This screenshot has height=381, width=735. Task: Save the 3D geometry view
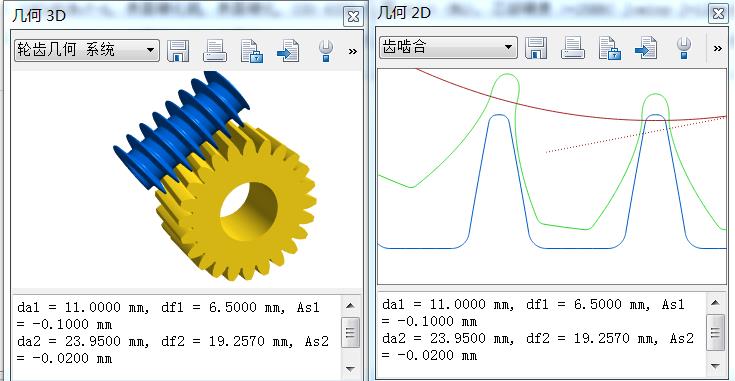coord(178,51)
